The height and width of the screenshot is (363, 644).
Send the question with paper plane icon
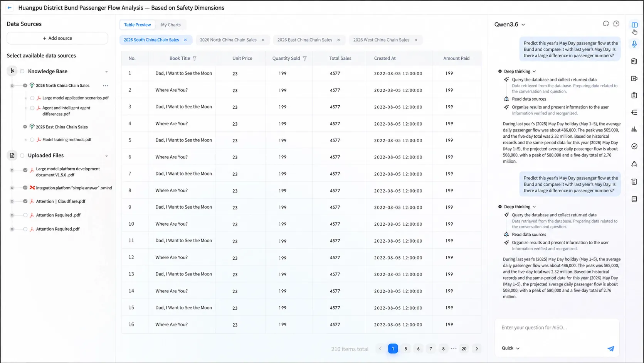coord(611,348)
